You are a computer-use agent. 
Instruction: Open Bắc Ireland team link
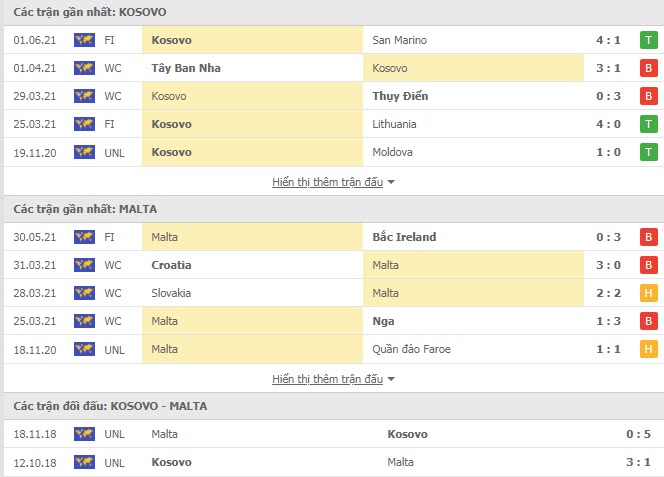[404, 237]
